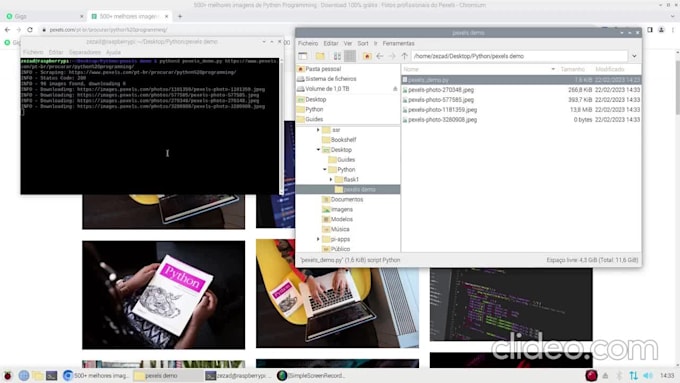Expand the flask1 tree folder
680x383 pixels.
(331, 179)
